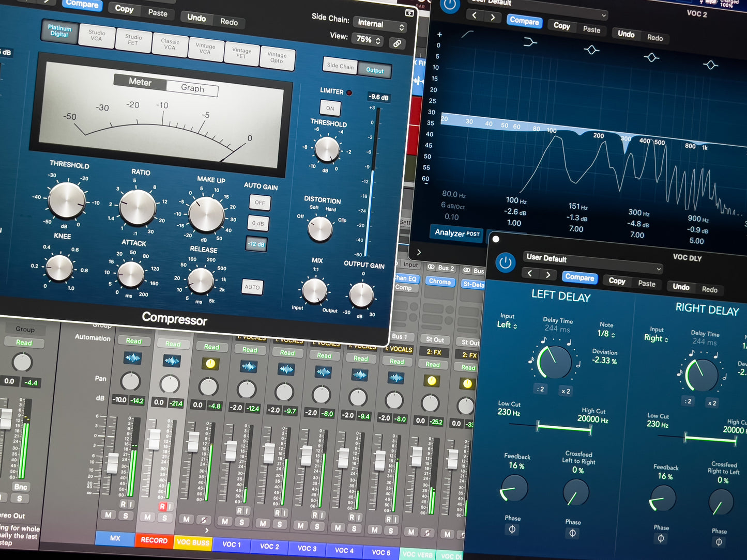Viewport: 747px width, 560px height.
Task: Click the waveform icon on VOC 1 channel
Action: [x=249, y=367]
